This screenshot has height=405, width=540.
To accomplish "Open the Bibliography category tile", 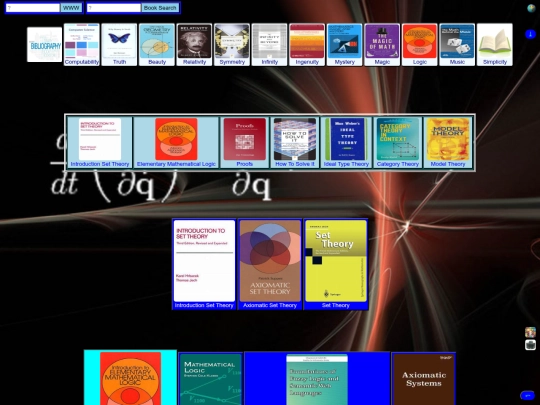I will click(45, 44).
